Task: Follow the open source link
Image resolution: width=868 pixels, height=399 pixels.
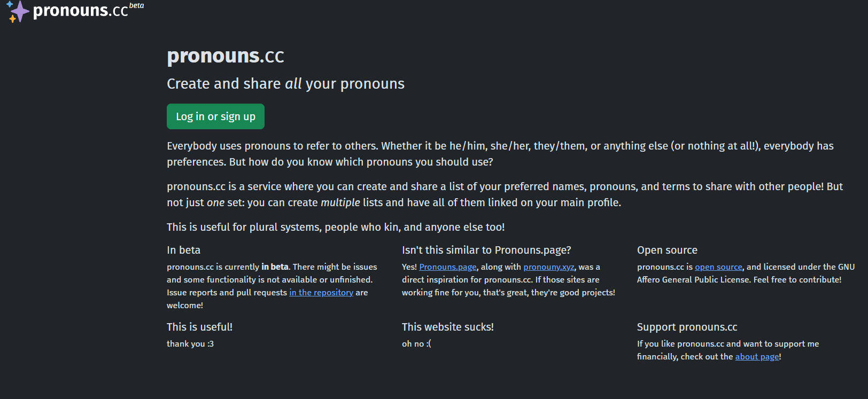Action: pos(718,267)
